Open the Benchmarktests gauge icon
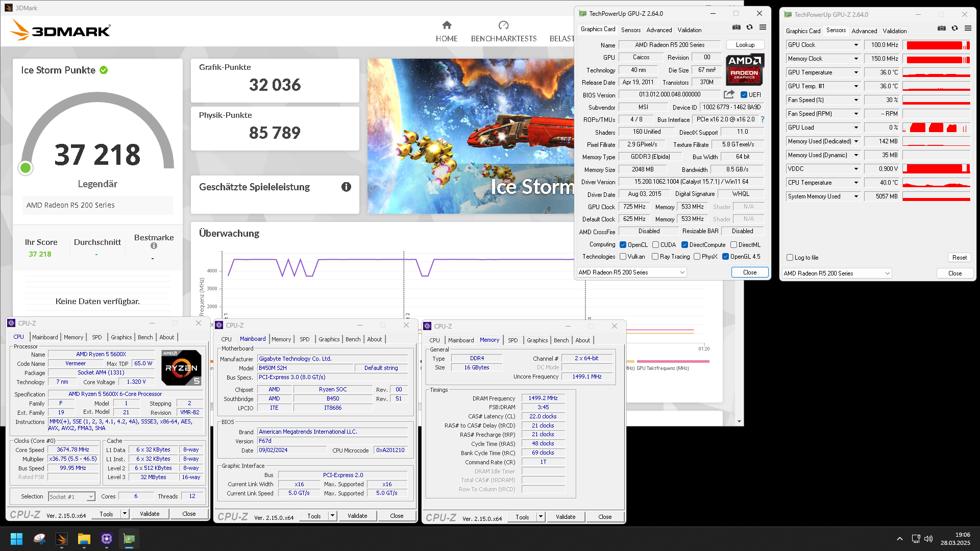 (x=503, y=25)
